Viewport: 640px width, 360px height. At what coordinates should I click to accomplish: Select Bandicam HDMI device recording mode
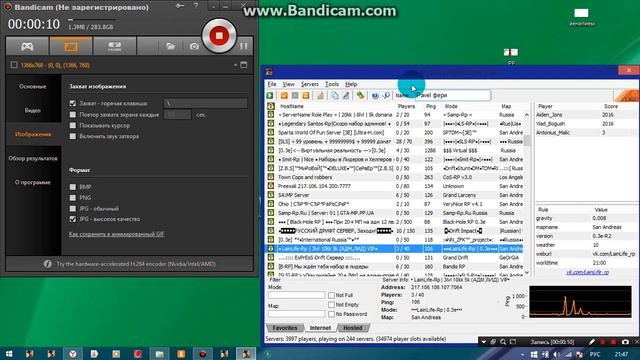(x=115, y=46)
